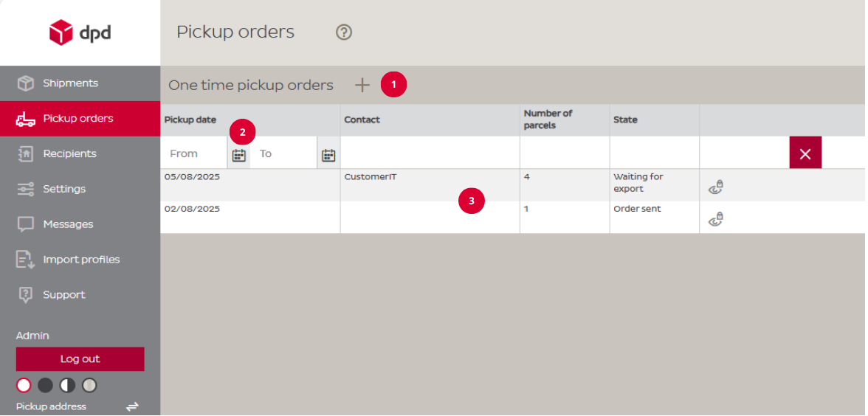This screenshot has width=868, height=416.
Task: Log out of the Admin account
Action: point(80,359)
